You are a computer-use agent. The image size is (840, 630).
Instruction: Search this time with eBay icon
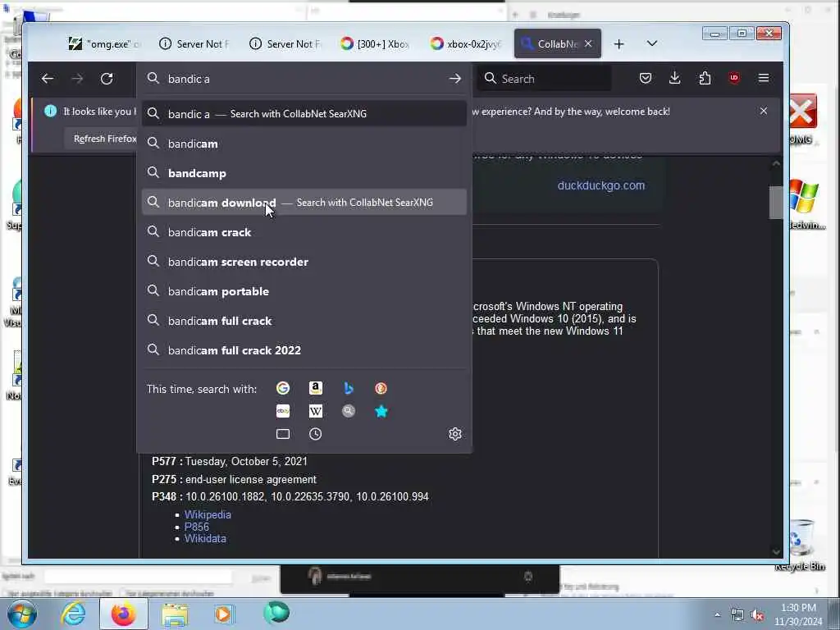283,411
